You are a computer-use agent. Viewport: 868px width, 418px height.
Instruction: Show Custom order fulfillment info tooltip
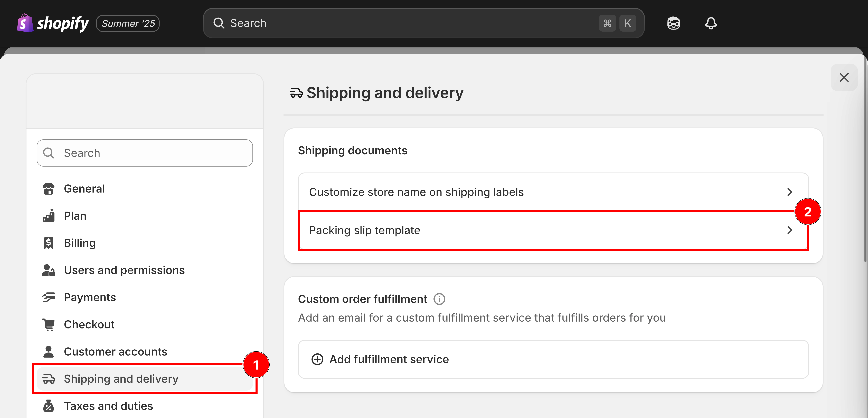pyautogui.click(x=439, y=299)
